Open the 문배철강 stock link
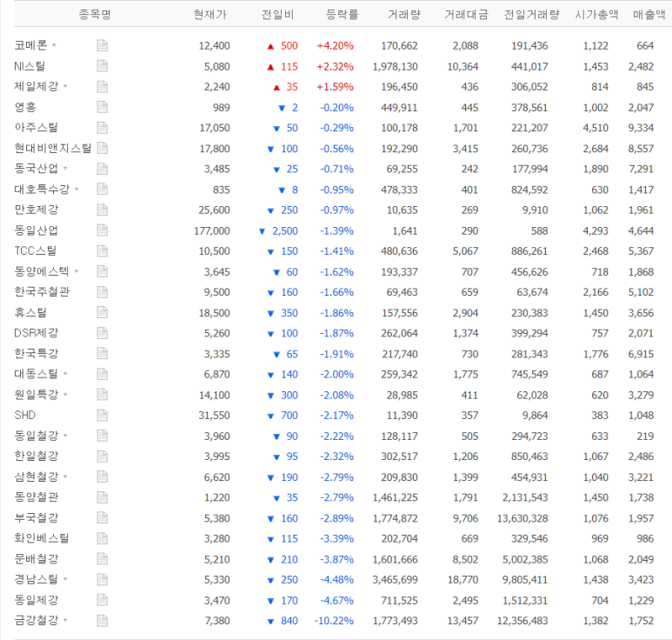672x640 pixels. pyautogui.click(x=36, y=559)
